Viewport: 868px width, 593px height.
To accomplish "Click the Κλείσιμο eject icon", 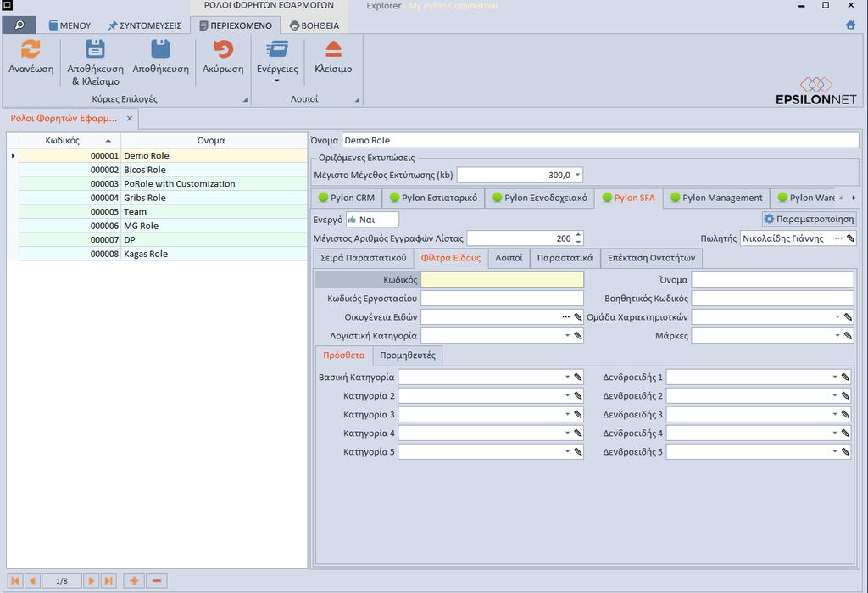I will [333, 49].
